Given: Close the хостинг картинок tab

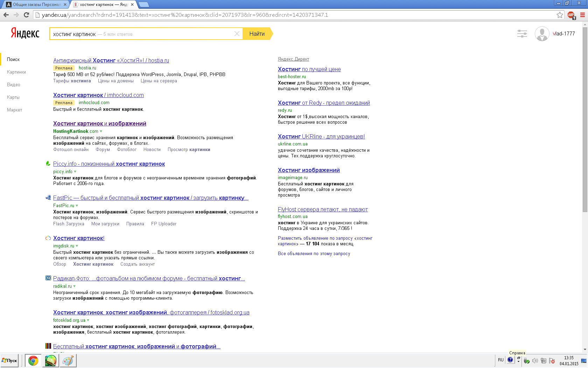Looking at the screenshot, I should click(x=132, y=5).
